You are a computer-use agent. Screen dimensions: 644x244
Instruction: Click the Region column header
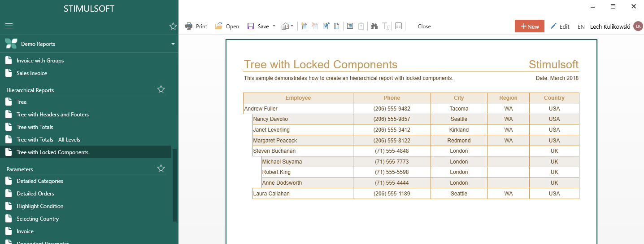coord(508,98)
